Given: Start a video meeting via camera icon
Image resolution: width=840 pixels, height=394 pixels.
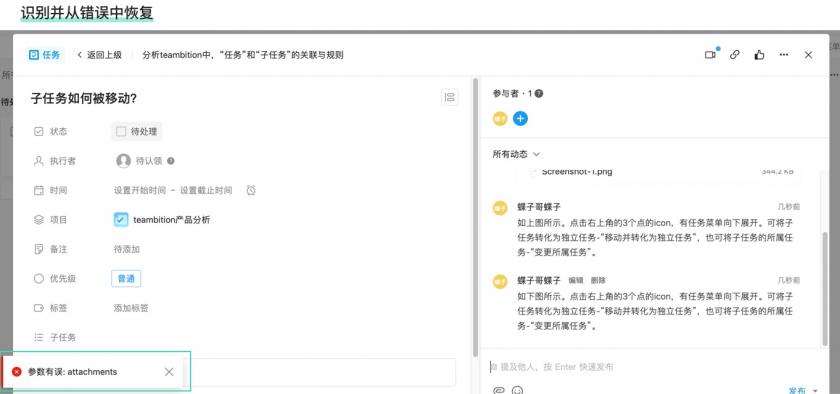Looking at the screenshot, I should coord(710,55).
